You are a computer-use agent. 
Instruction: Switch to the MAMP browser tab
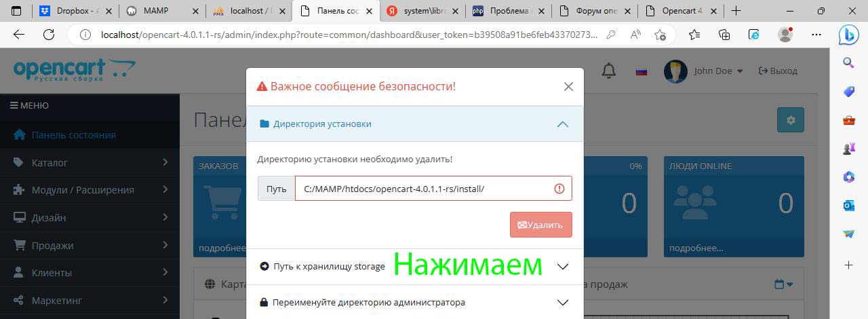pyautogui.click(x=161, y=11)
